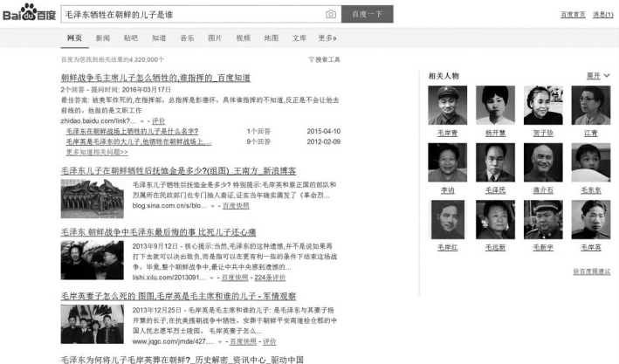Screen dimensions: 619x364
Task: Open 百度首页 link at top right
Action: coord(573,15)
